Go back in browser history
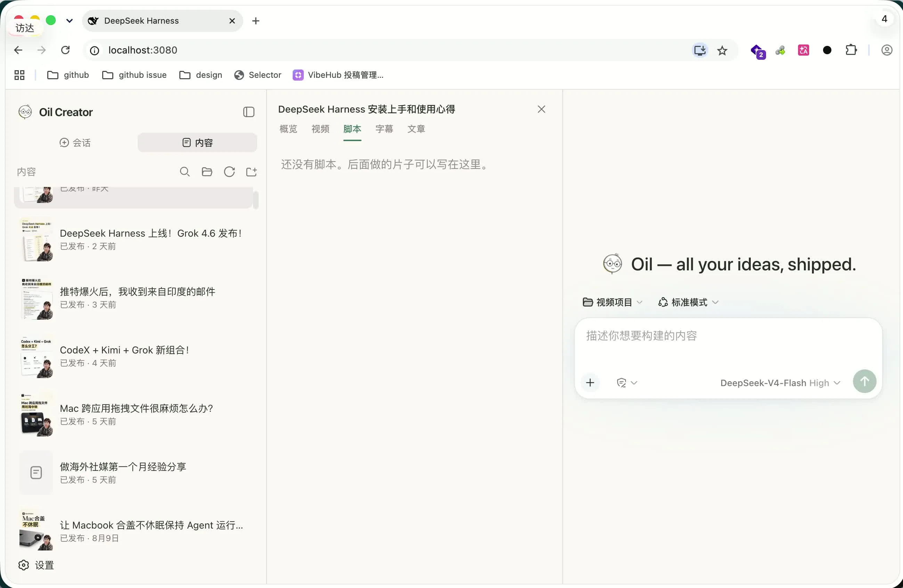This screenshot has height=588, width=903. (18, 50)
